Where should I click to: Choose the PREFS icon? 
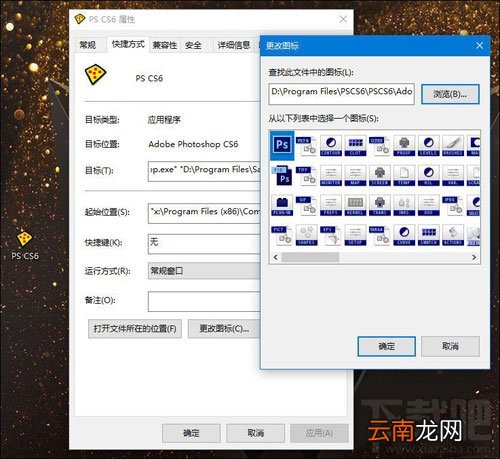point(331,205)
